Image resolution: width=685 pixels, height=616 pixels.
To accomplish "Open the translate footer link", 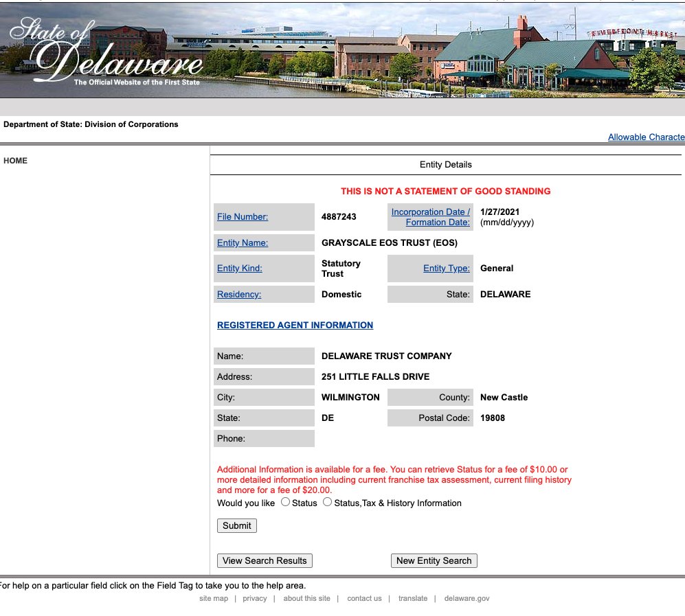I will (413, 599).
